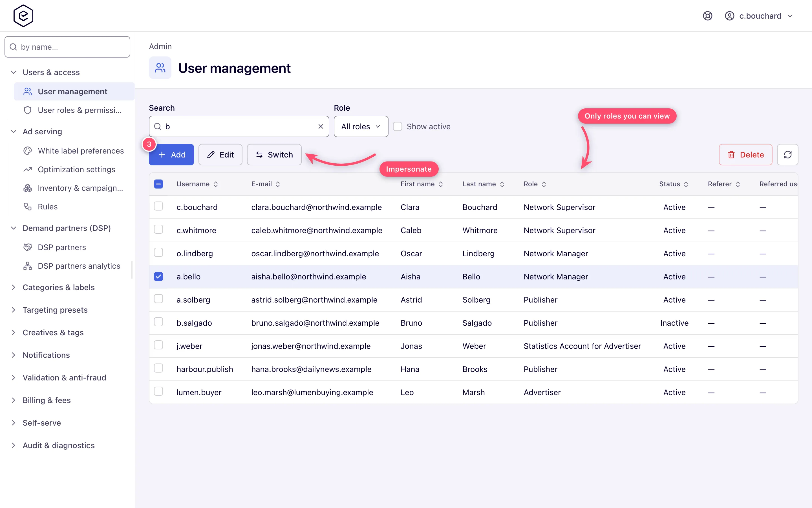This screenshot has height=508, width=812.
Task: Check the o.lindberg row checkbox
Action: pos(158,252)
